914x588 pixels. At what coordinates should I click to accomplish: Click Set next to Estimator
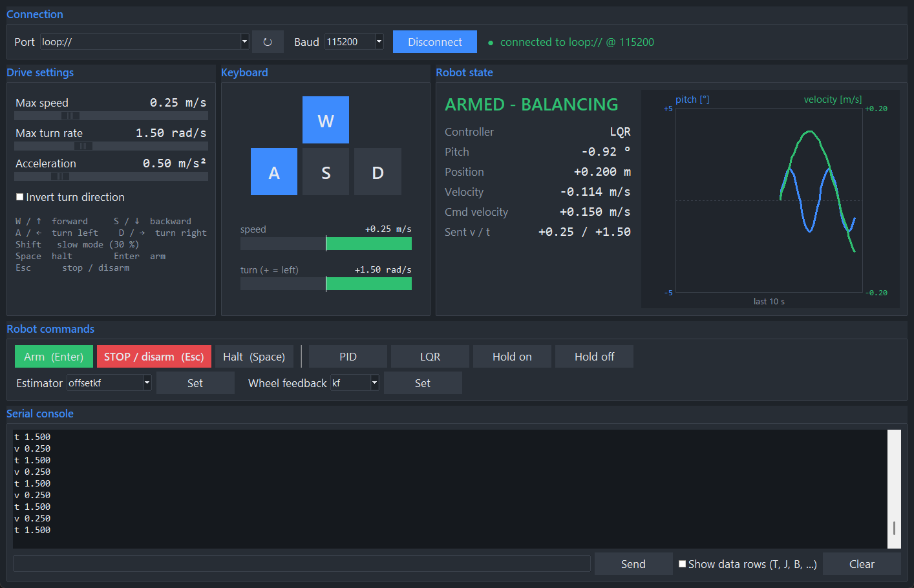(x=195, y=383)
